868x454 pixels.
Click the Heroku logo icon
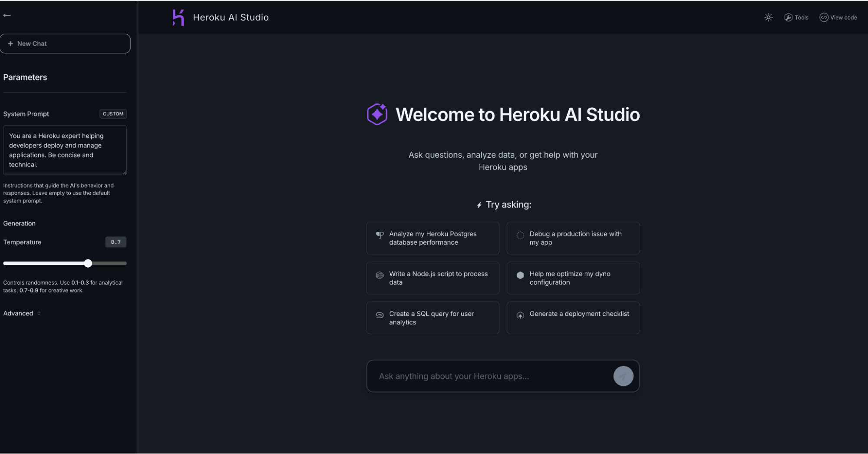pos(178,17)
